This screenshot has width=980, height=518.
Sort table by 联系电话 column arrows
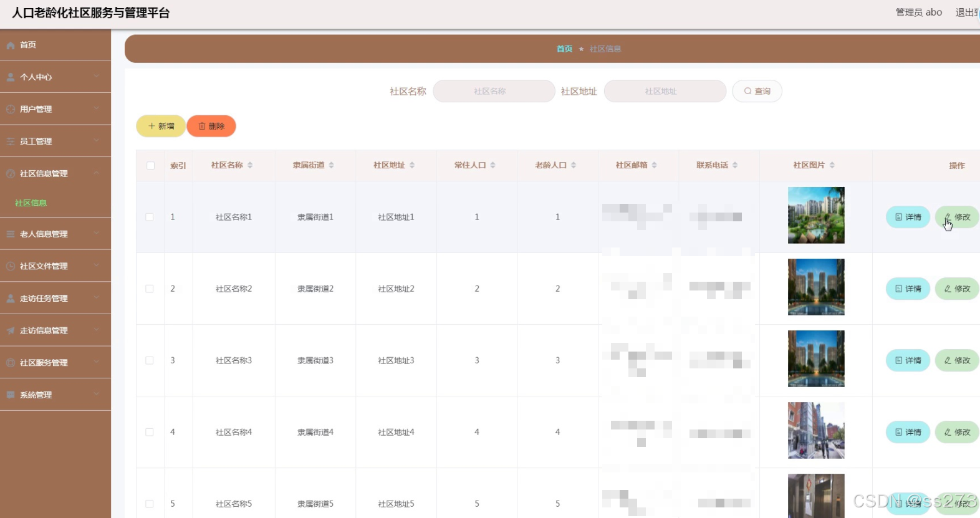(735, 165)
